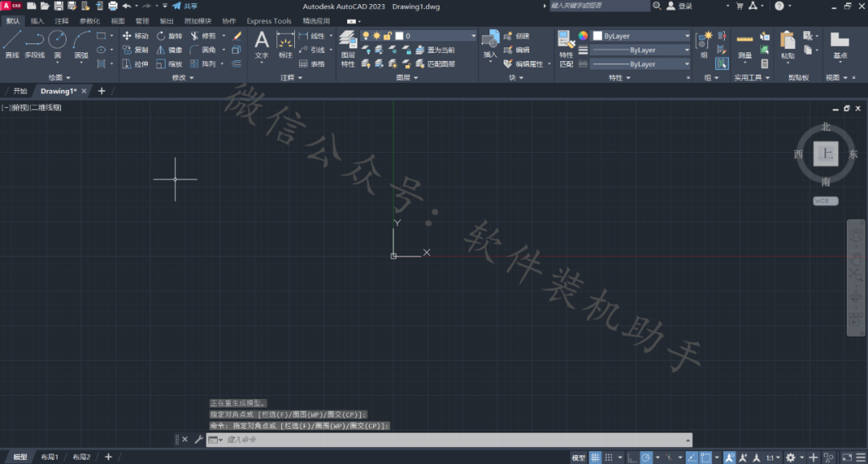Open the Parametric (参数化) ribbon tab
The height and width of the screenshot is (464, 868).
[x=90, y=21]
